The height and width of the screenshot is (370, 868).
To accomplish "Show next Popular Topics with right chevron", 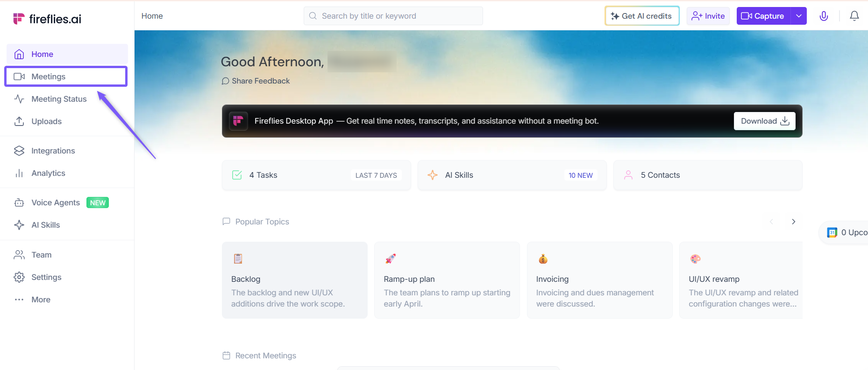I will (x=793, y=222).
